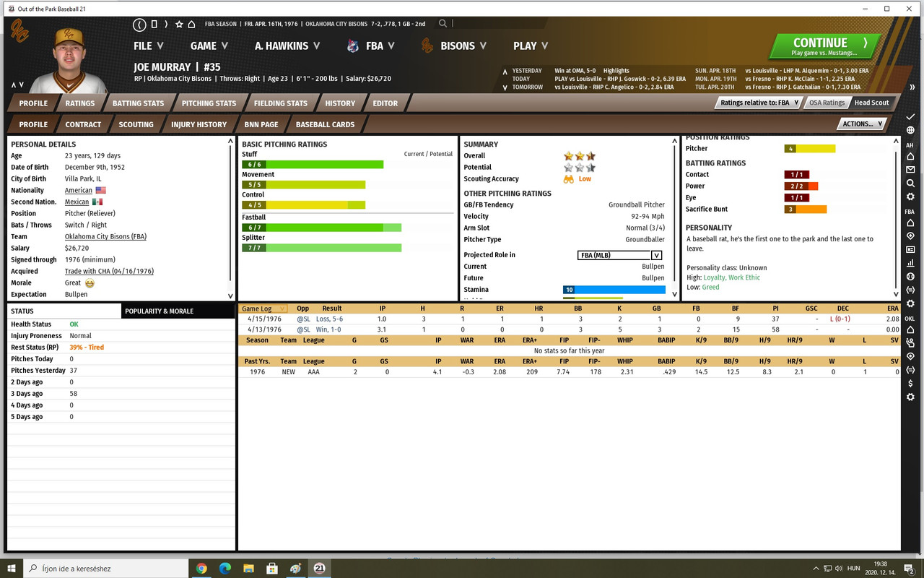Viewport: 924px width, 578px height.
Task: Open league home icon under FBA
Action: click(910, 223)
